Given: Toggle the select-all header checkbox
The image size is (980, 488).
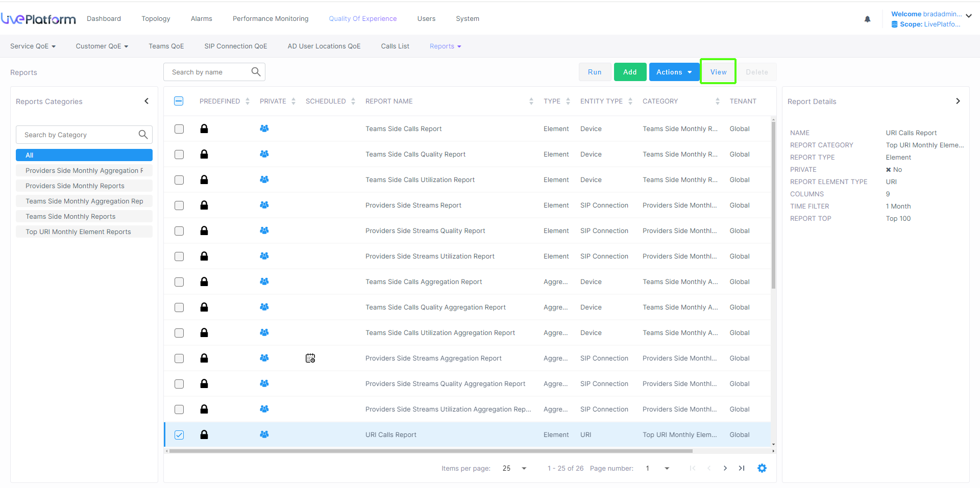Looking at the screenshot, I should 179,101.
